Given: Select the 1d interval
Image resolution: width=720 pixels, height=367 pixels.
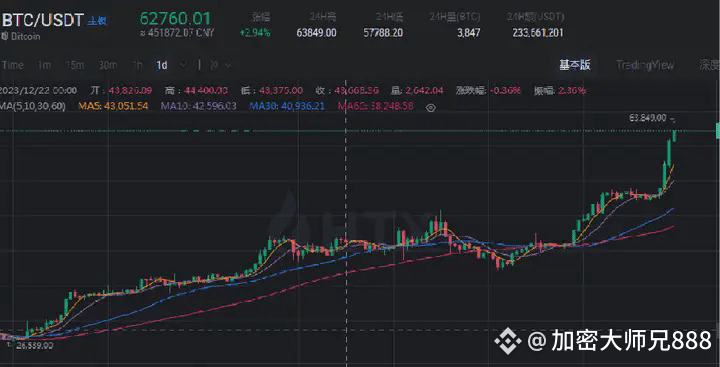Looking at the screenshot, I should pyautogui.click(x=162, y=65).
